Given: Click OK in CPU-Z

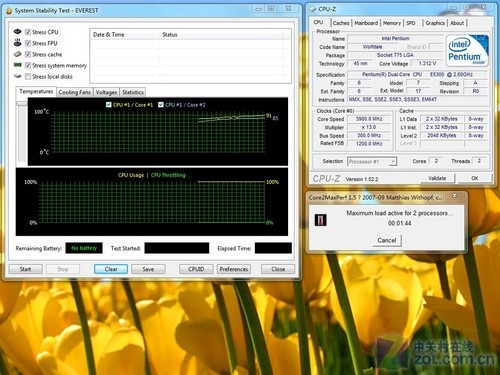Looking at the screenshot, I should (x=475, y=178).
